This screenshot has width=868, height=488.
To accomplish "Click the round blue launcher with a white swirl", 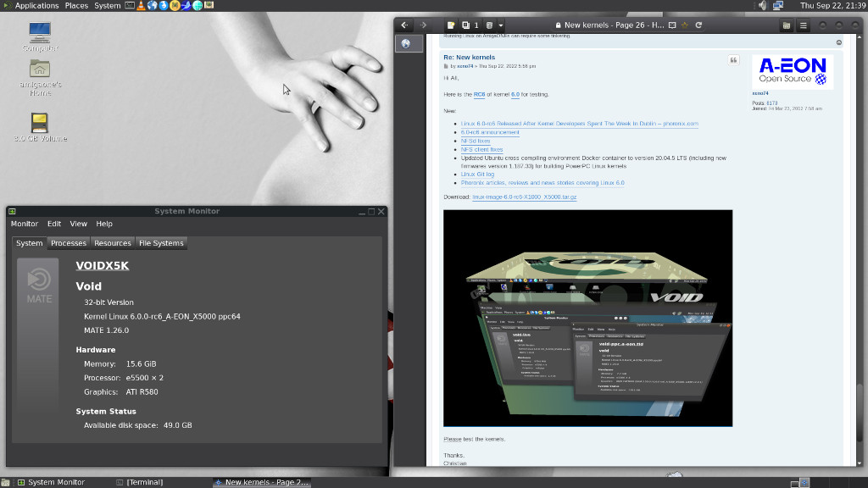I will tap(164, 6).
